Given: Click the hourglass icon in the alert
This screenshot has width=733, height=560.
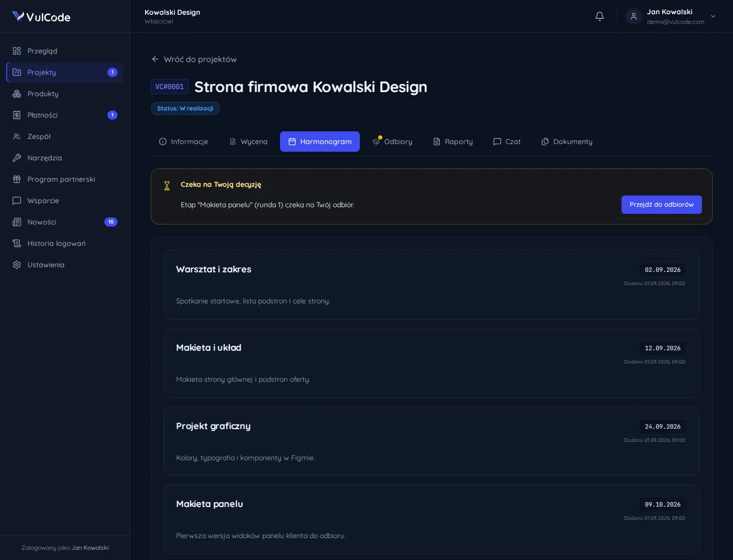Looking at the screenshot, I should click(x=167, y=186).
